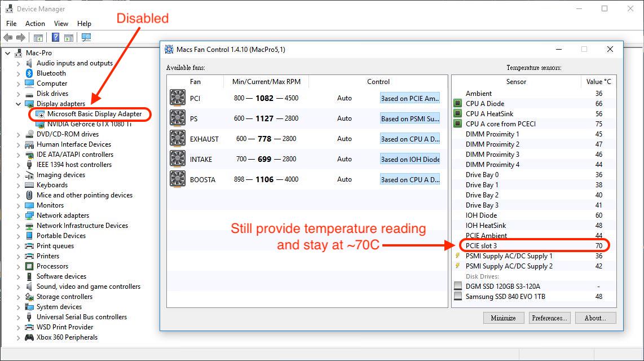Select the Software devices category

pyautogui.click(x=61, y=276)
